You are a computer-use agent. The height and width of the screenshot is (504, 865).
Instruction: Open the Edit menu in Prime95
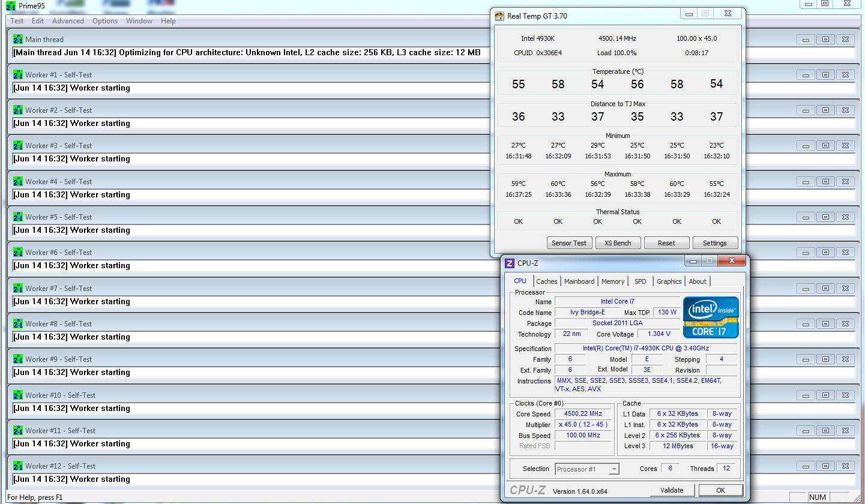click(x=38, y=21)
